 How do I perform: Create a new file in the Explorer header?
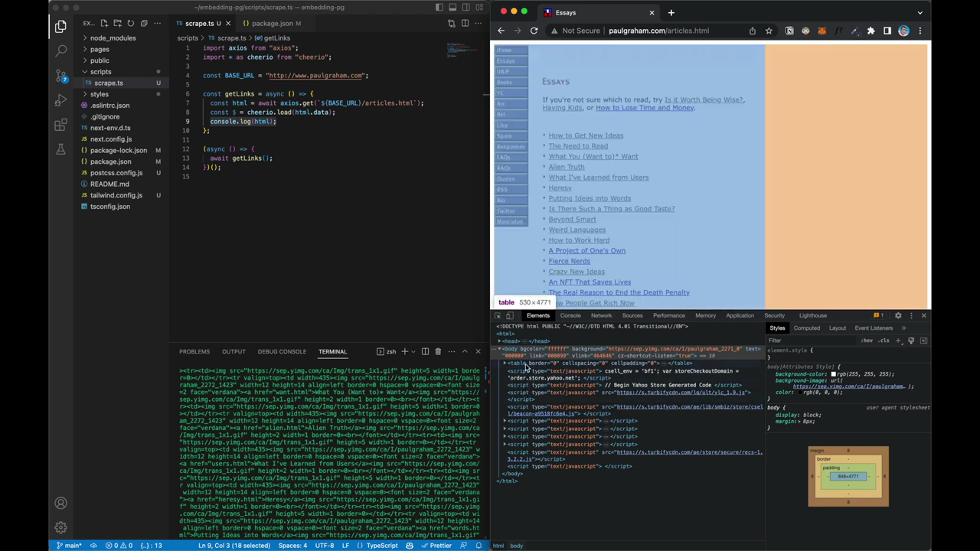click(x=105, y=24)
